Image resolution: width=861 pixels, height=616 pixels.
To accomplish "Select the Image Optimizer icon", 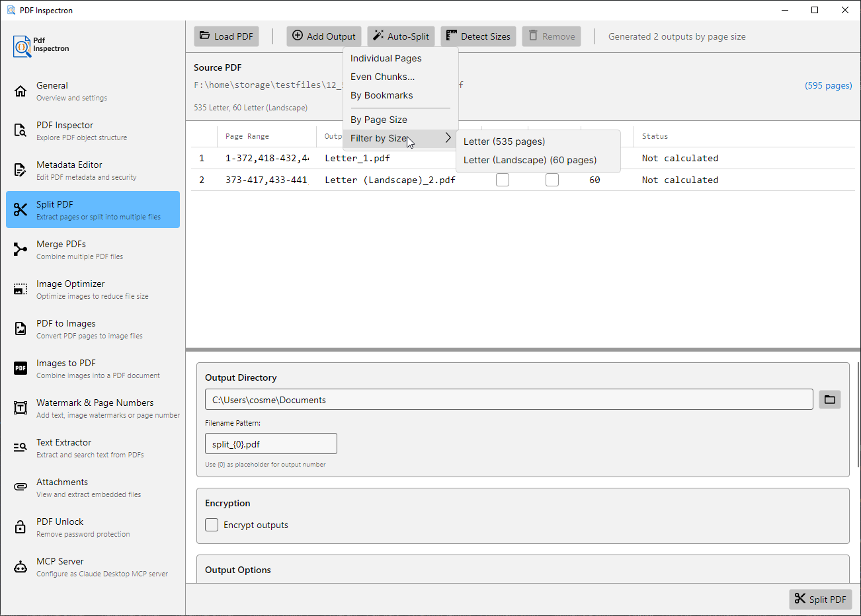I will [x=20, y=289].
